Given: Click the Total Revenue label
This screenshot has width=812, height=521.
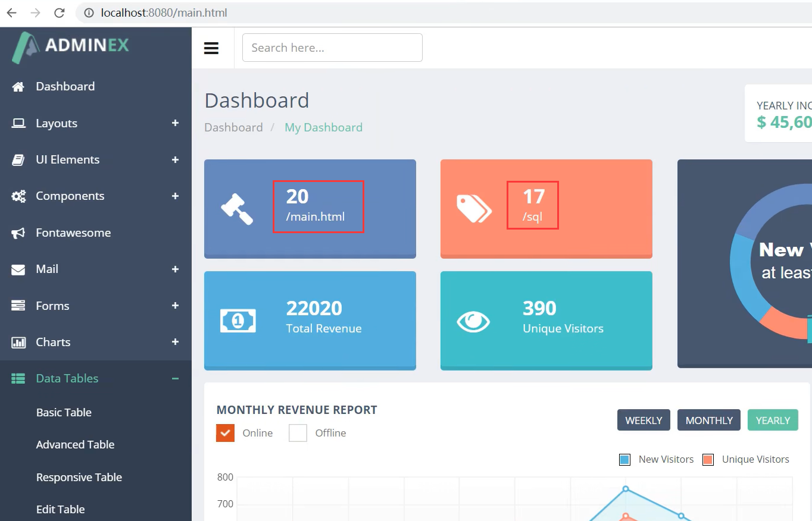Looking at the screenshot, I should pyautogui.click(x=323, y=328).
